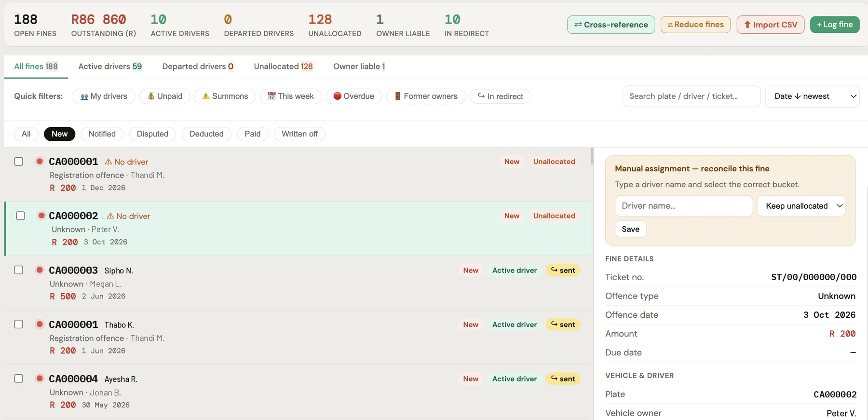Click sent redirect badge on Thabo K. row
868x420 pixels.
563,325
